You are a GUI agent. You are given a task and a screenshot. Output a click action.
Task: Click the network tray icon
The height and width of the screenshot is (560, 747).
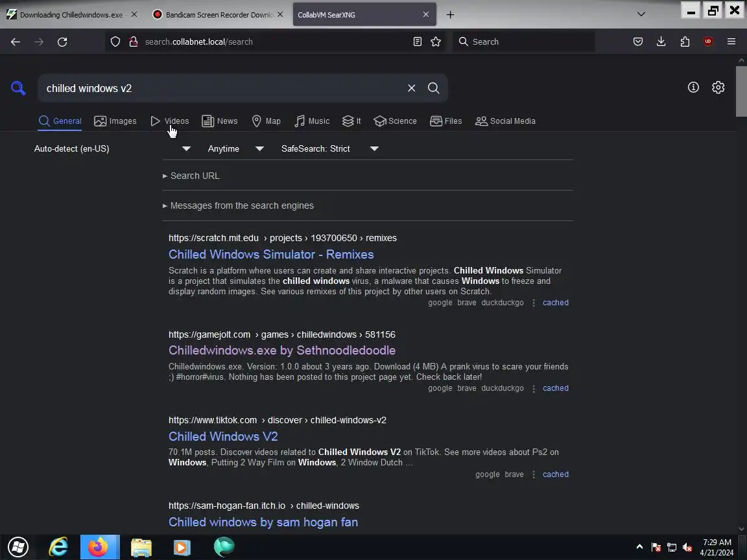click(672, 547)
